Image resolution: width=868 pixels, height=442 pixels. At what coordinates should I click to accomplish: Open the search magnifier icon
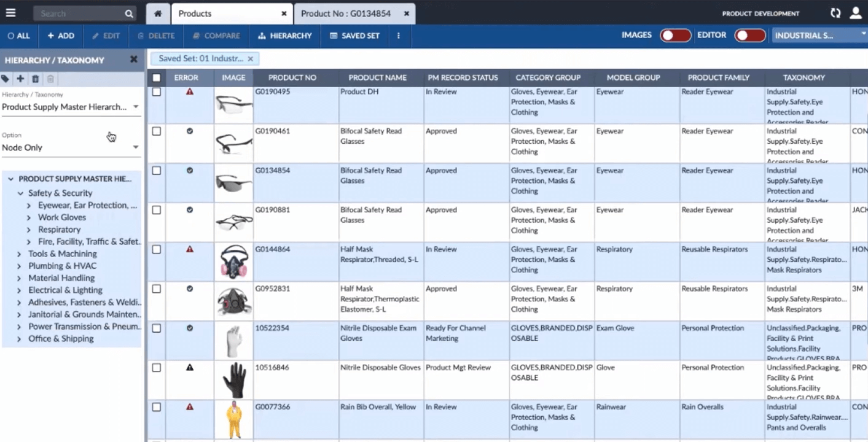click(x=128, y=13)
